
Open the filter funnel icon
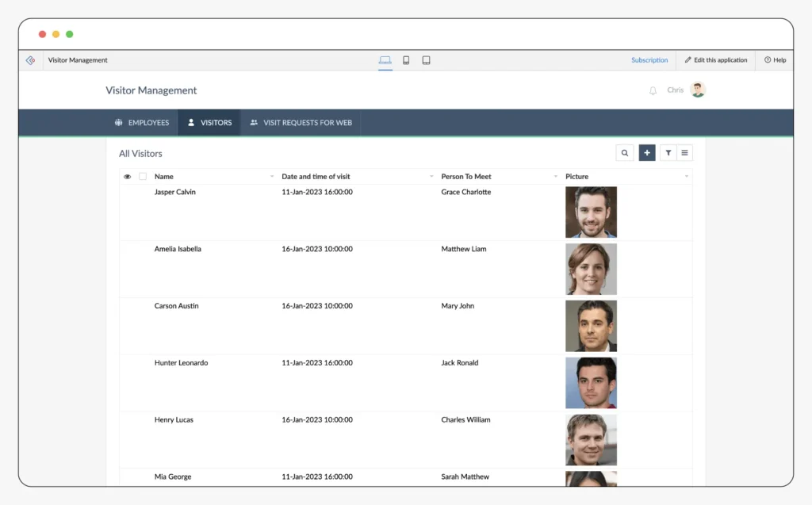pyautogui.click(x=668, y=152)
